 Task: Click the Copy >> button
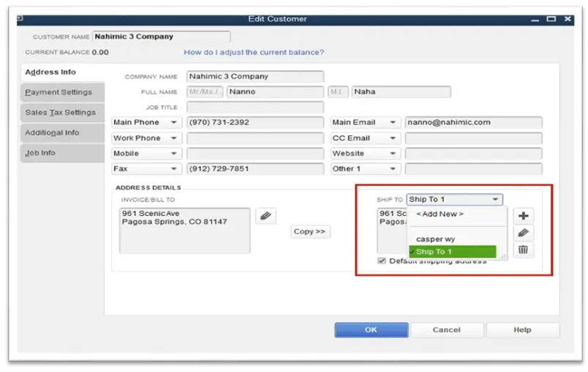pyautogui.click(x=310, y=231)
